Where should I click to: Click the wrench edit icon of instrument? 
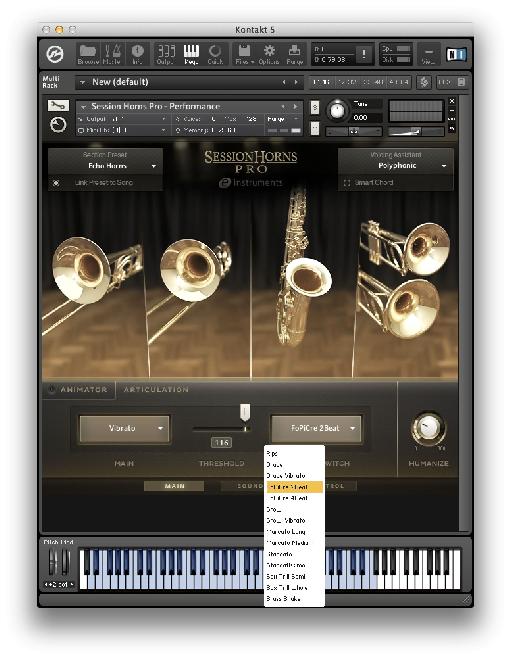click(58, 105)
